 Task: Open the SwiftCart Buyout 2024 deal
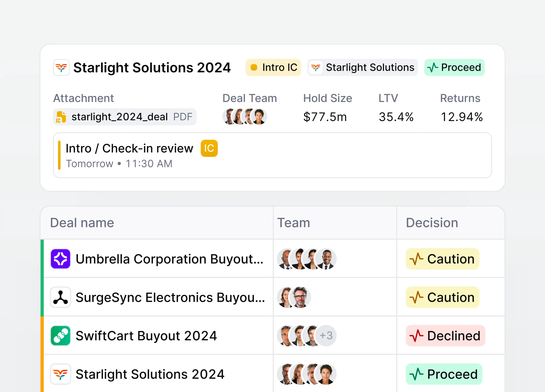[272, 335]
